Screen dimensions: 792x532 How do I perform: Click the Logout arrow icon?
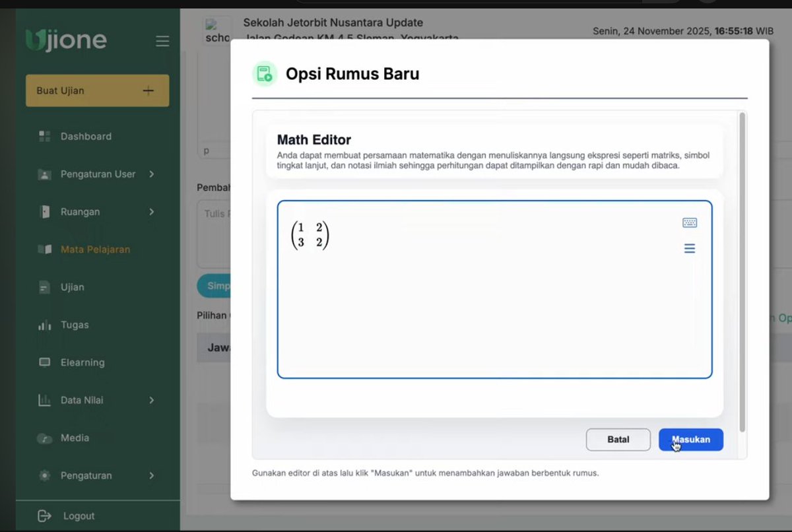click(x=44, y=515)
